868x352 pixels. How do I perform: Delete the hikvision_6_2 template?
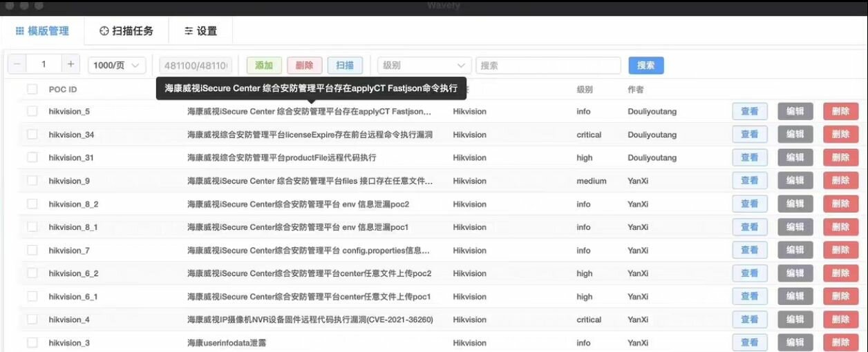[x=841, y=273]
